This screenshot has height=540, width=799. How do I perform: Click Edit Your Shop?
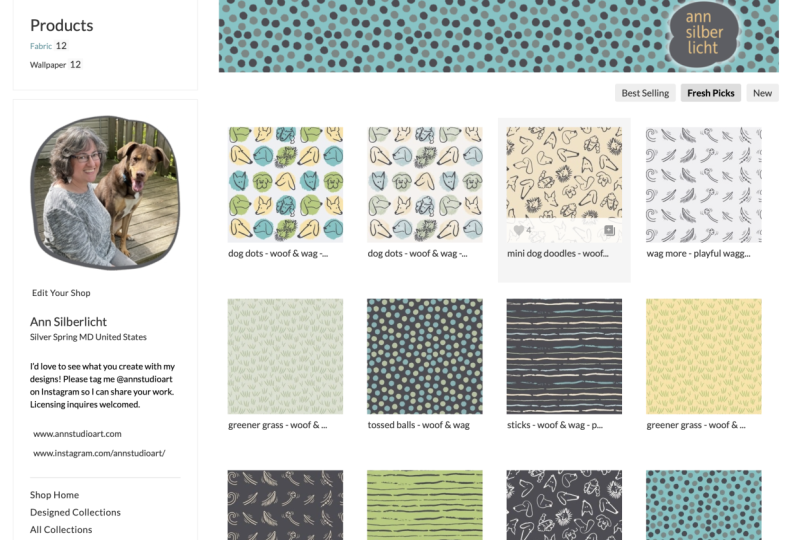pos(61,293)
